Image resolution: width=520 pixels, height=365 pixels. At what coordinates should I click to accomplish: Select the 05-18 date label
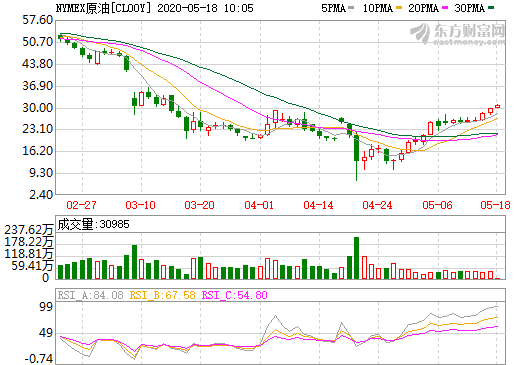click(x=495, y=205)
